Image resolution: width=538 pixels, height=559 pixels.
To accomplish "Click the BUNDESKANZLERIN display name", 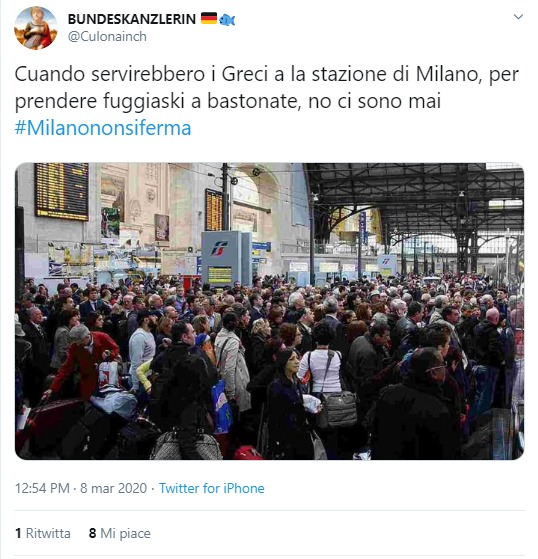I will point(132,19).
